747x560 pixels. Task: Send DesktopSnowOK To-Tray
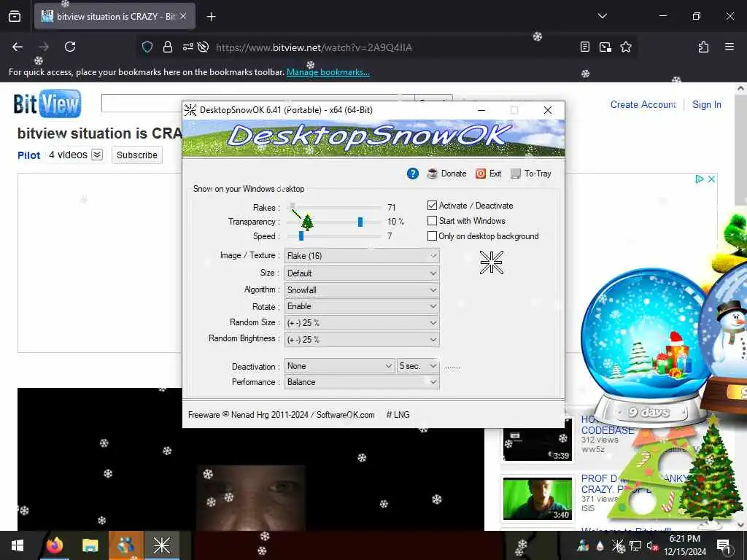tap(531, 174)
